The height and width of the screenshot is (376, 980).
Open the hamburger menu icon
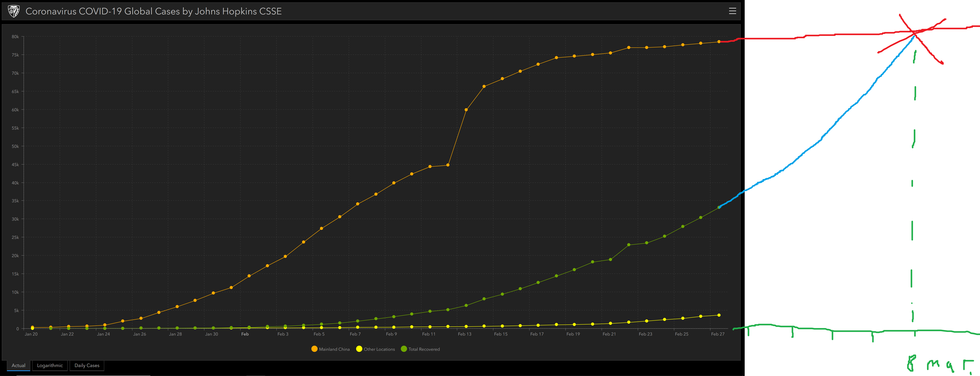[732, 11]
